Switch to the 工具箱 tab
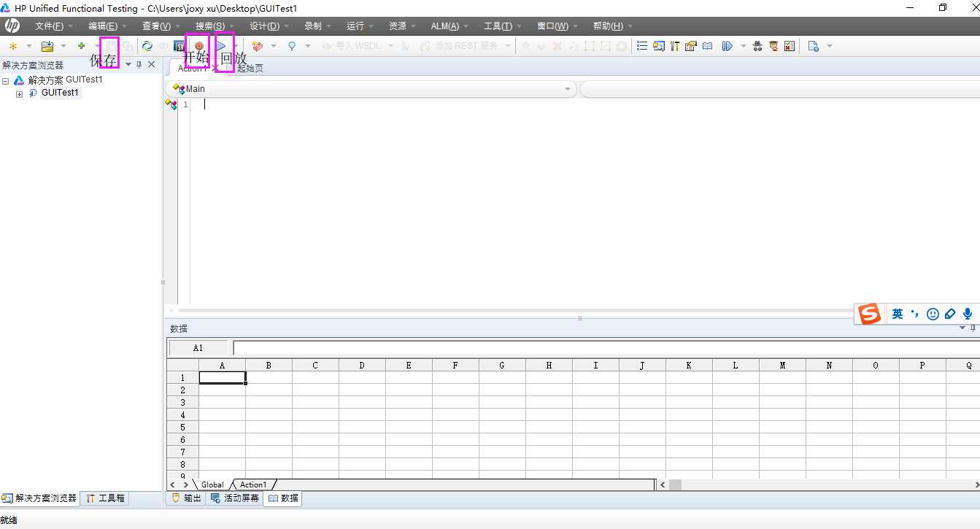980x529 pixels. pos(105,498)
